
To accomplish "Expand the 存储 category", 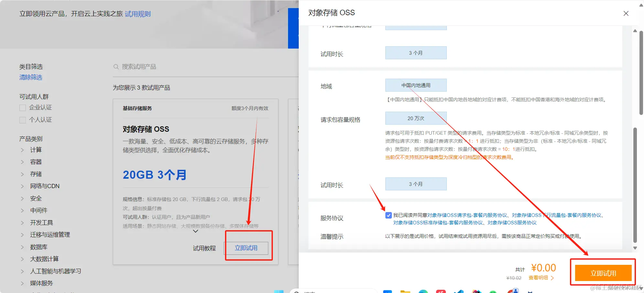I will [x=22, y=174].
